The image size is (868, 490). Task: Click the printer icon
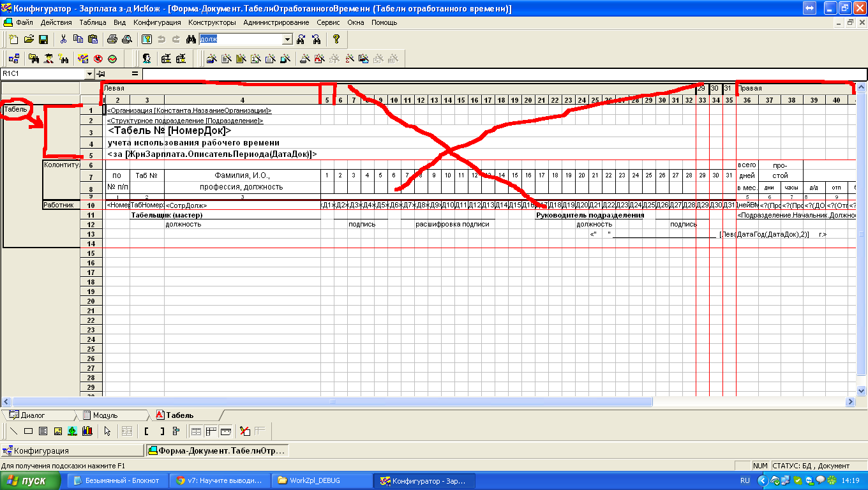point(112,39)
